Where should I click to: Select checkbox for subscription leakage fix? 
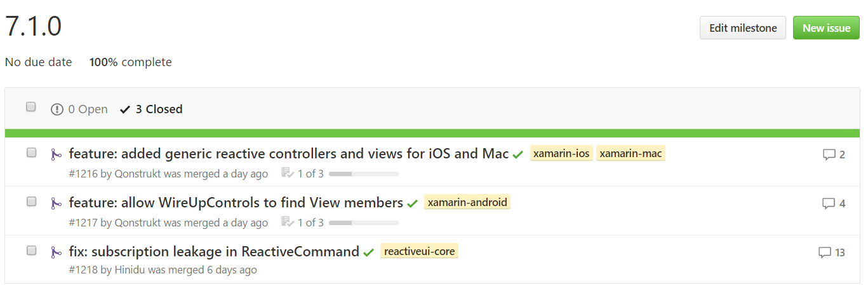point(32,251)
